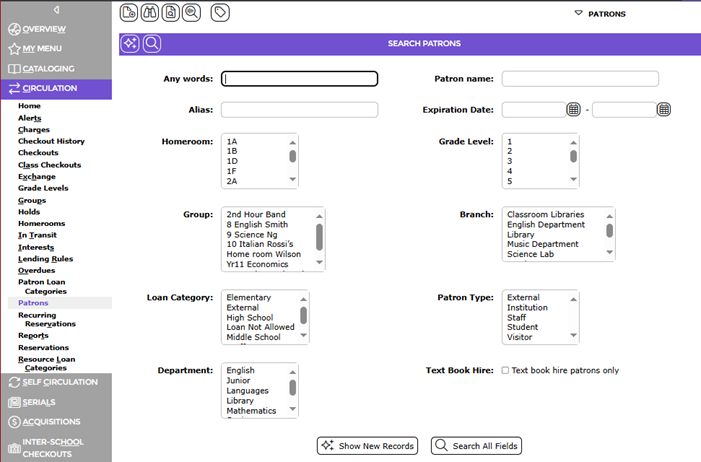Open Resource Loan Categories link

[46, 364]
